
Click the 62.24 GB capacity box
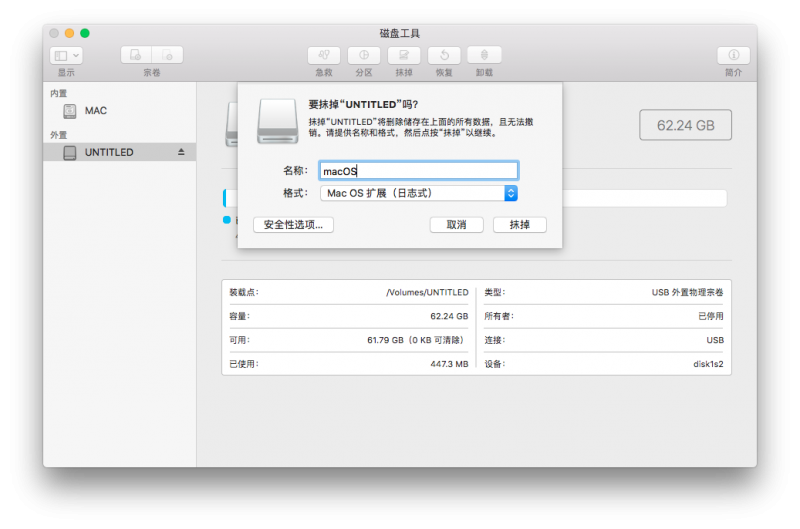(x=685, y=125)
